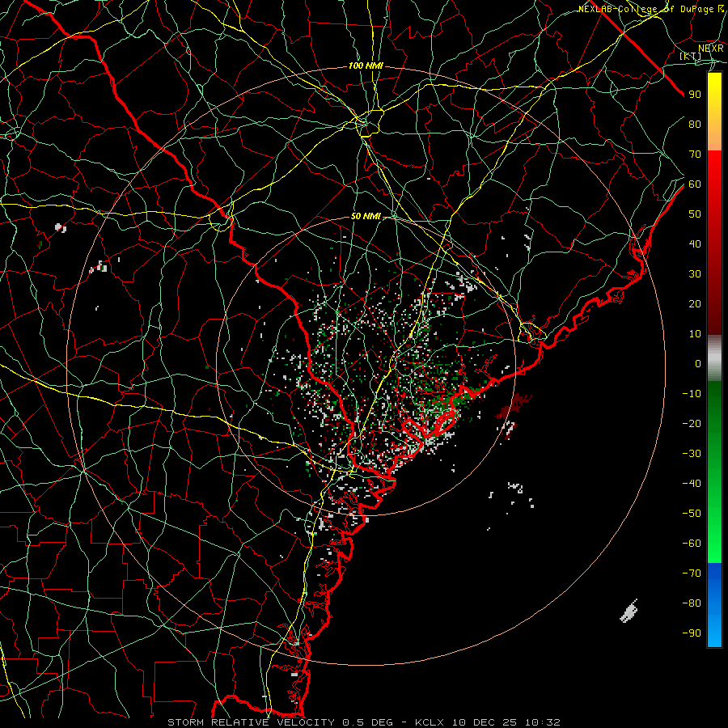Select the 70 knot value on the color scale
Screen dimensions: 728x728
[x=695, y=154]
